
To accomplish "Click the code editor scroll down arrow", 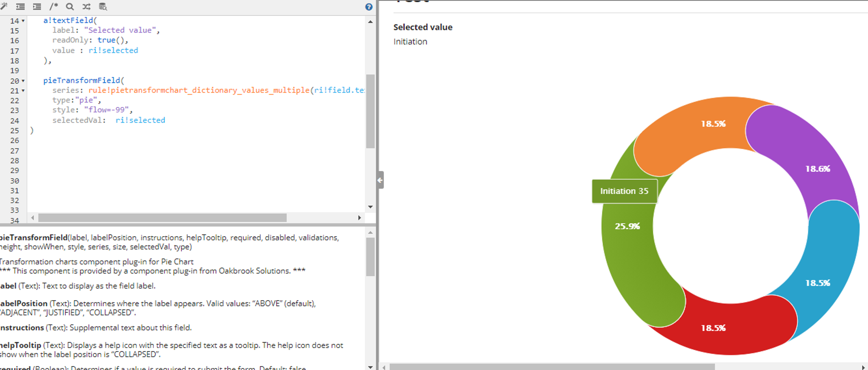I will pyautogui.click(x=370, y=207).
